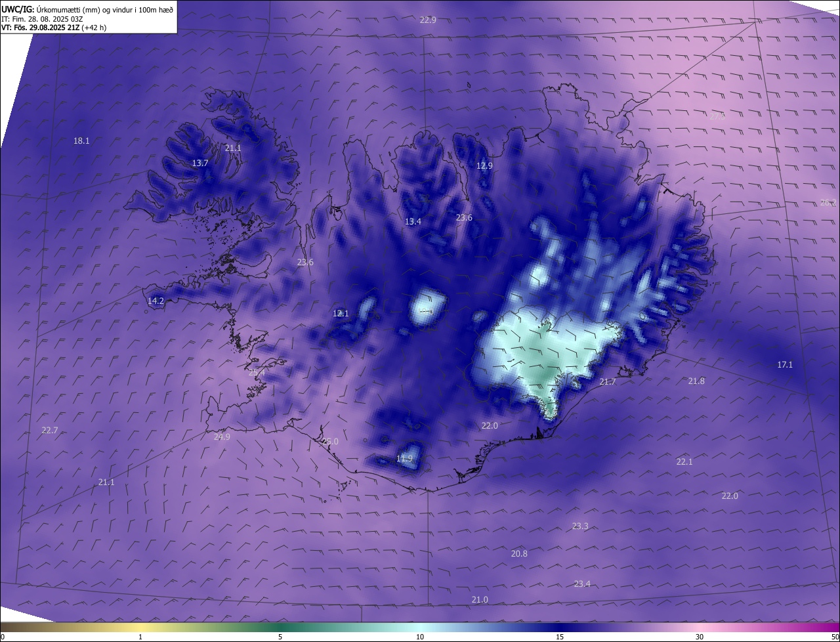Click the '15' label on the color legend

pos(560,637)
